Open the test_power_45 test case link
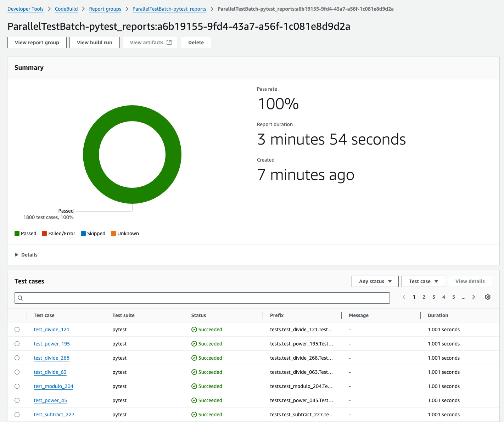 (x=50, y=400)
